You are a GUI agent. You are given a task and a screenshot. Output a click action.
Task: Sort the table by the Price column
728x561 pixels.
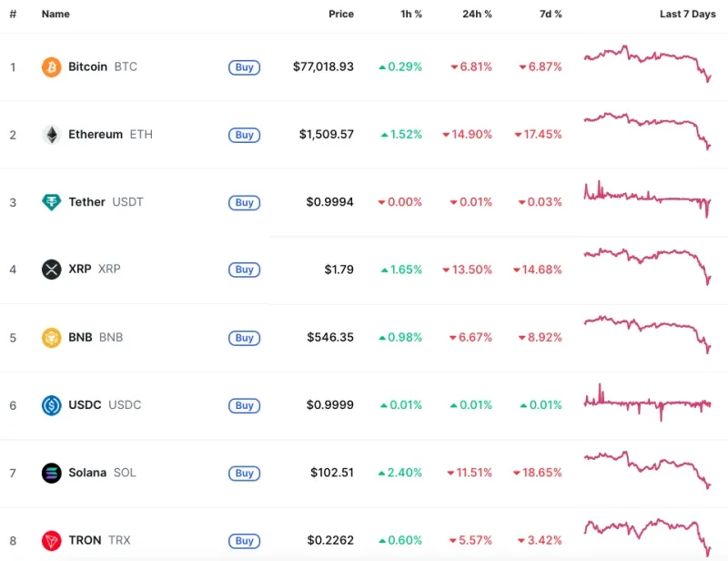click(x=341, y=14)
